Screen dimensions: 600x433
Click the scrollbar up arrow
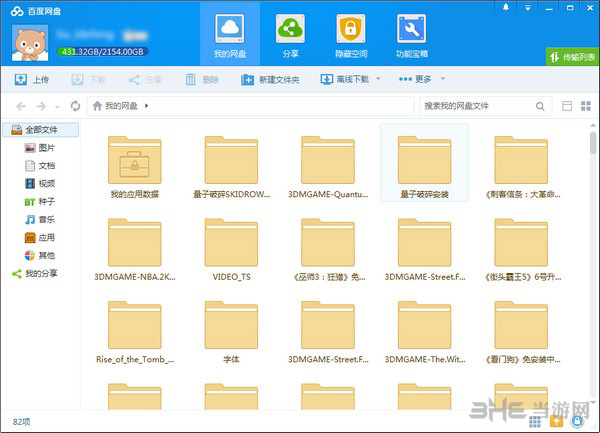593,125
